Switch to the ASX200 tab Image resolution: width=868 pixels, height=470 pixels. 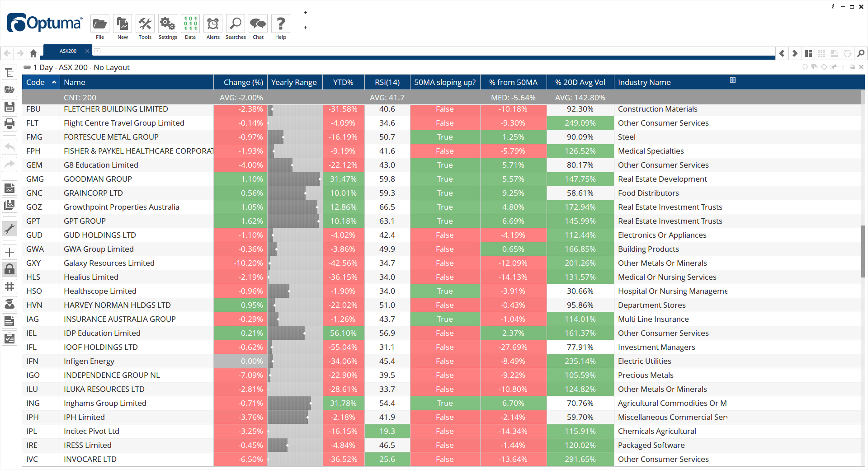[68, 51]
